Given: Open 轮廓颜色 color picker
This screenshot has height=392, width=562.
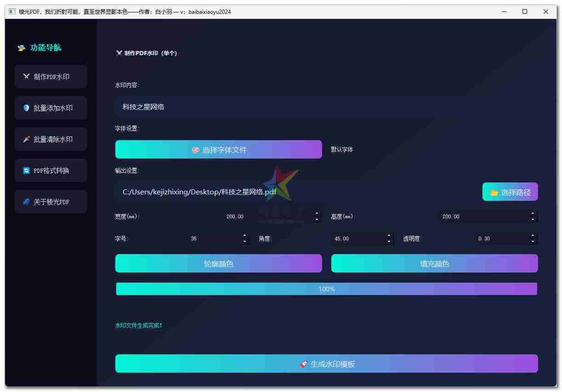Looking at the screenshot, I should pyautogui.click(x=218, y=264).
